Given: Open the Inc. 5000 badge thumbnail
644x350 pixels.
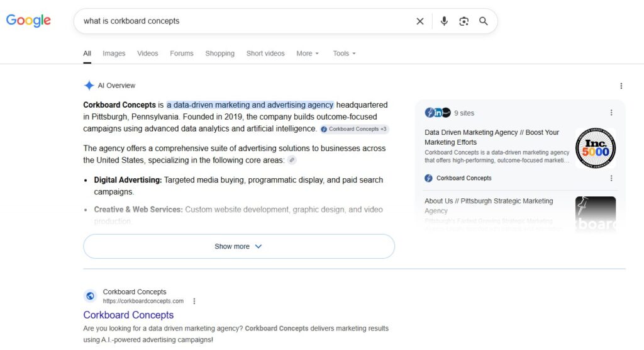Looking at the screenshot, I should pos(596,148).
